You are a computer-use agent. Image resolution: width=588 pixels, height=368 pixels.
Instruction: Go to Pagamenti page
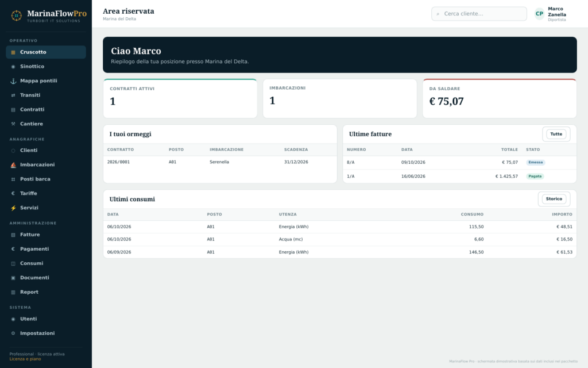pyautogui.click(x=46, y=249)
